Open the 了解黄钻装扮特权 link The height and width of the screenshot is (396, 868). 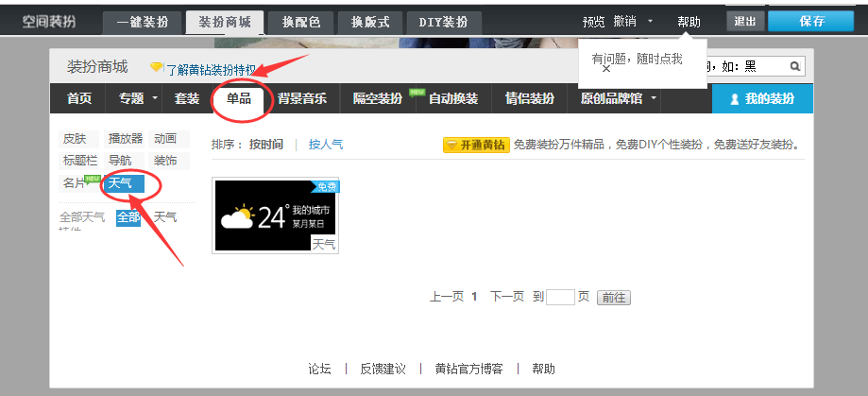(x=211, y=70)
